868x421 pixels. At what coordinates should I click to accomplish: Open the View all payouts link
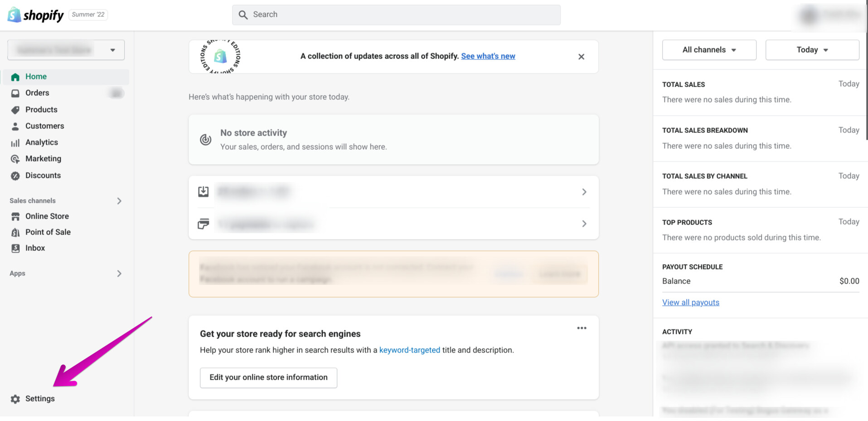pos(690,303)
